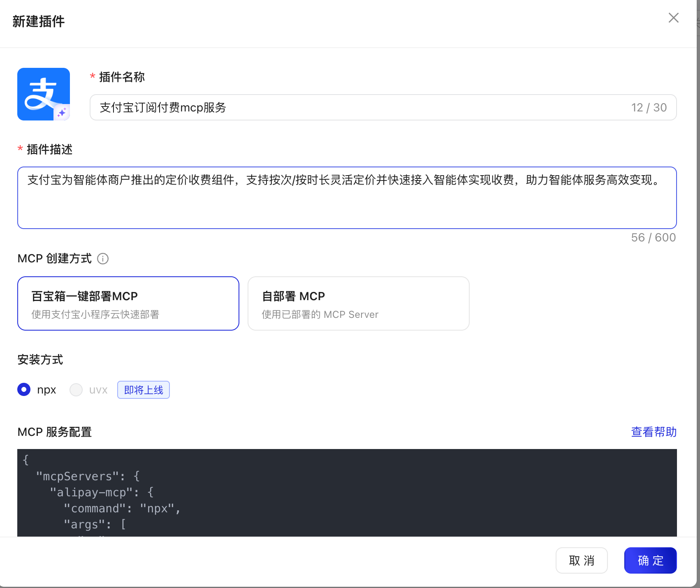Select the npx install radio button
Image resolution: width=700 pixels, height=588 pixels.
pos(24,389)
